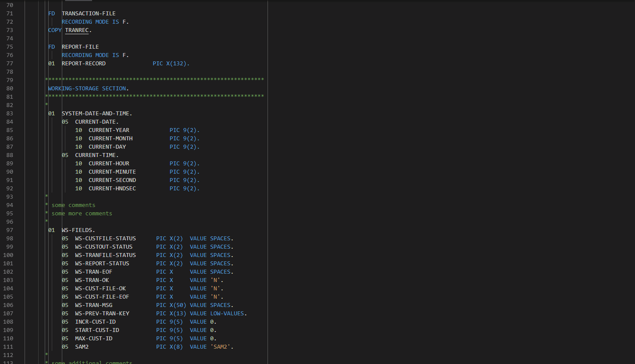This screenshot has height=364, width=635.
Task: Click the CURRENT-DAY field
Action: click(107, 147)
